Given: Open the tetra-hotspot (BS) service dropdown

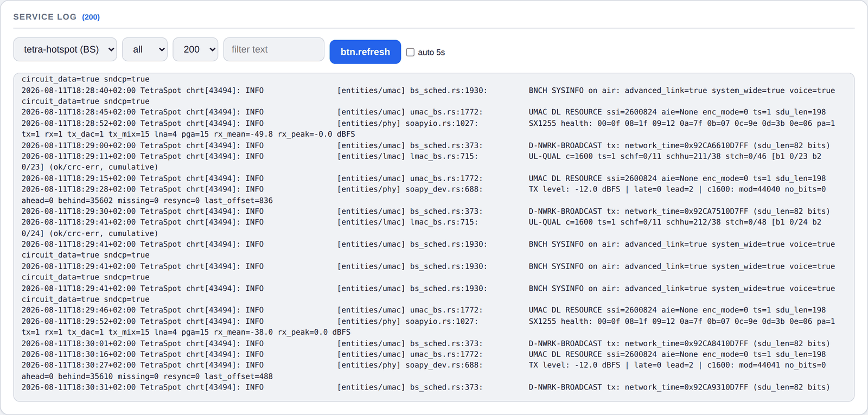Looking at the screenshot, I should pos(65,49).
